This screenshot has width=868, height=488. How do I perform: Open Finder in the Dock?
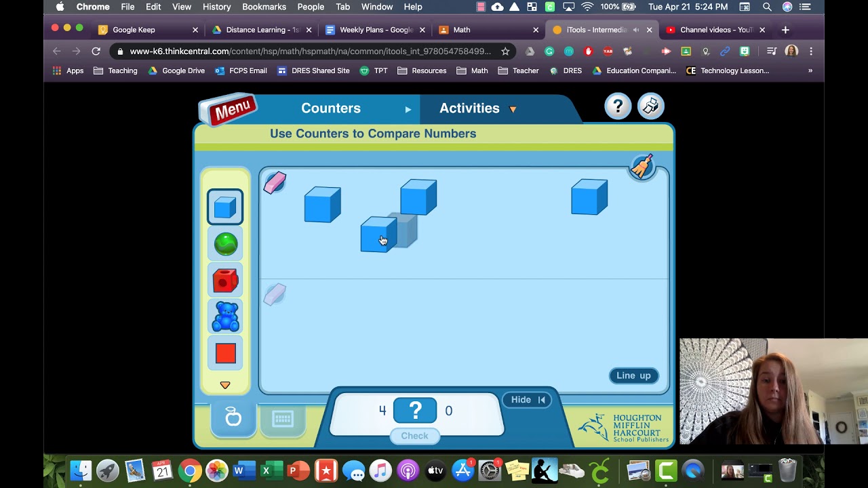click(x=81, y=470)
